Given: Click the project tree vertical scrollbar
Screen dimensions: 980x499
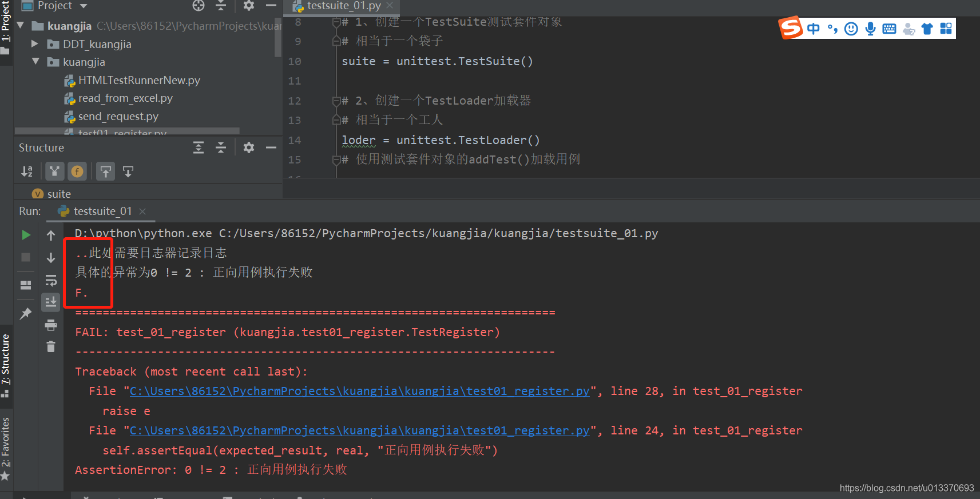Looking at the screenshot, I should pyautogui.click(x=278, y=37).
